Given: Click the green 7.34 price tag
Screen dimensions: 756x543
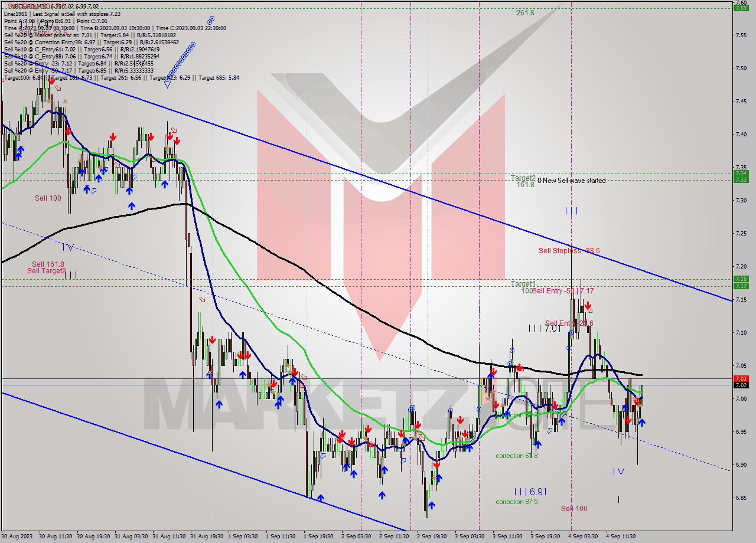Looking at the screenshot, I should [x=741, y=174].
